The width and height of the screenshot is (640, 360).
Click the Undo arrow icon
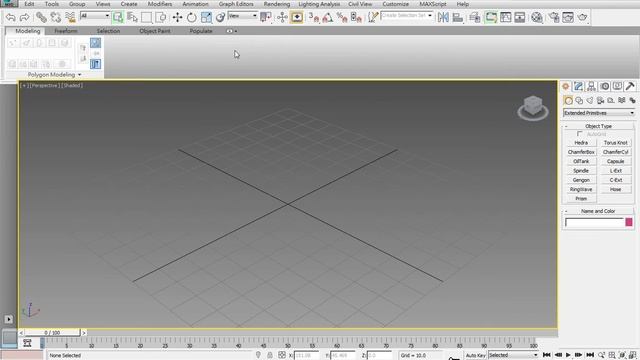pos(11,17)
